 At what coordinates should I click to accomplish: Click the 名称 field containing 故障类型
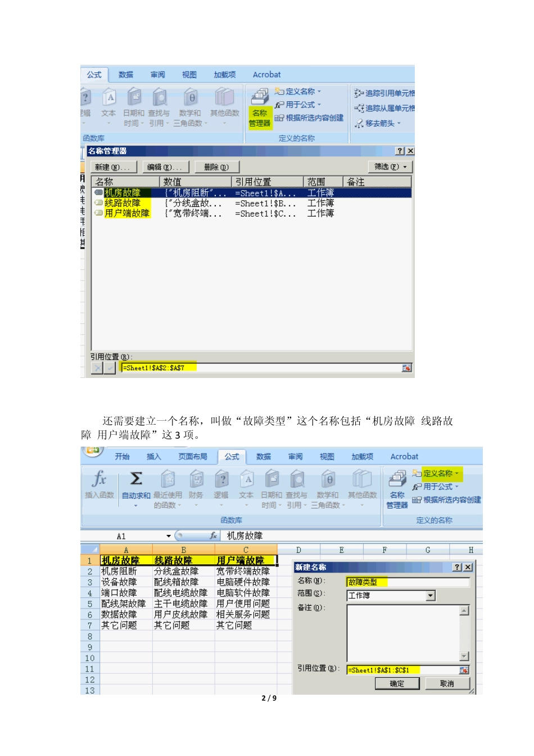coord(408,582)
